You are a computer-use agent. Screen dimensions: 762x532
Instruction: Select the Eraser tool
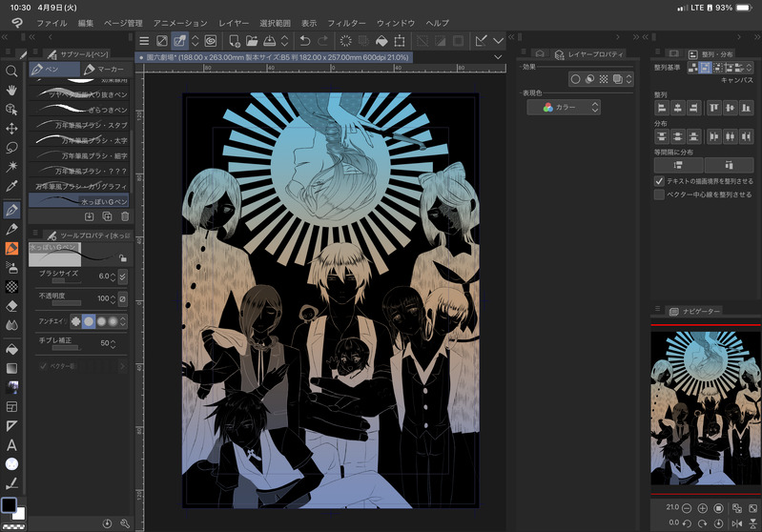pyautogui.click(x=11, y=306)
